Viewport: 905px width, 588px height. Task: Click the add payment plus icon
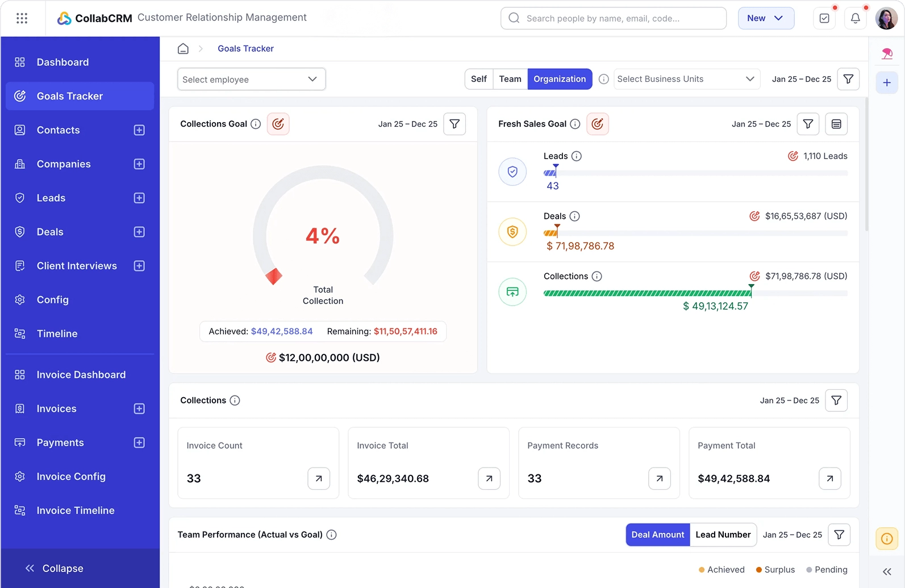[x=139, y=443]
